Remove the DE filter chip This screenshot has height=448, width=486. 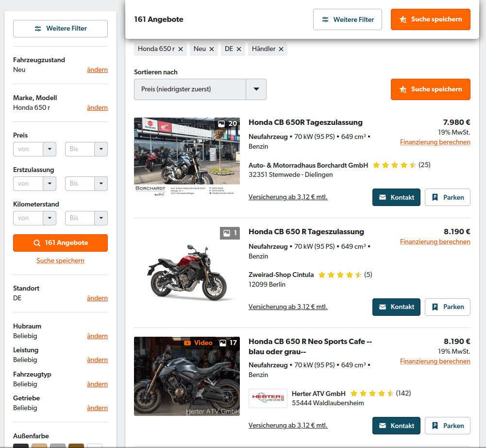[x=239, y=49]
